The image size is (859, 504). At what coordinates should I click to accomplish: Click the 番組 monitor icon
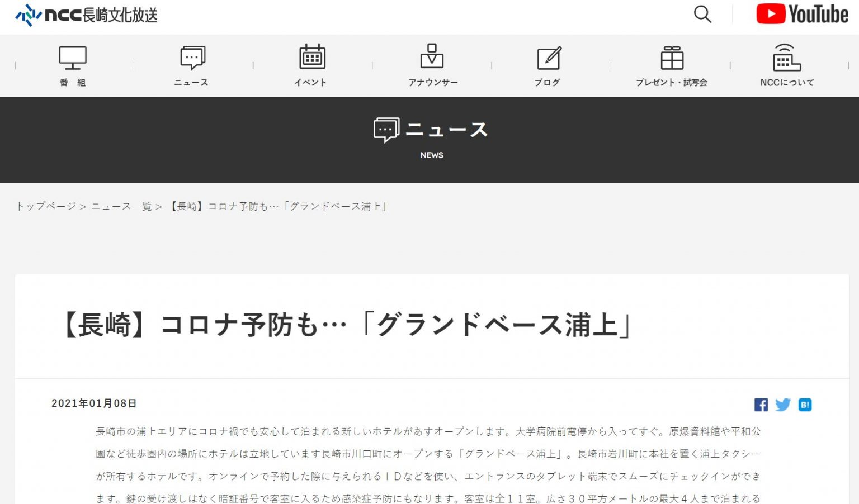[x=73, y=58]
